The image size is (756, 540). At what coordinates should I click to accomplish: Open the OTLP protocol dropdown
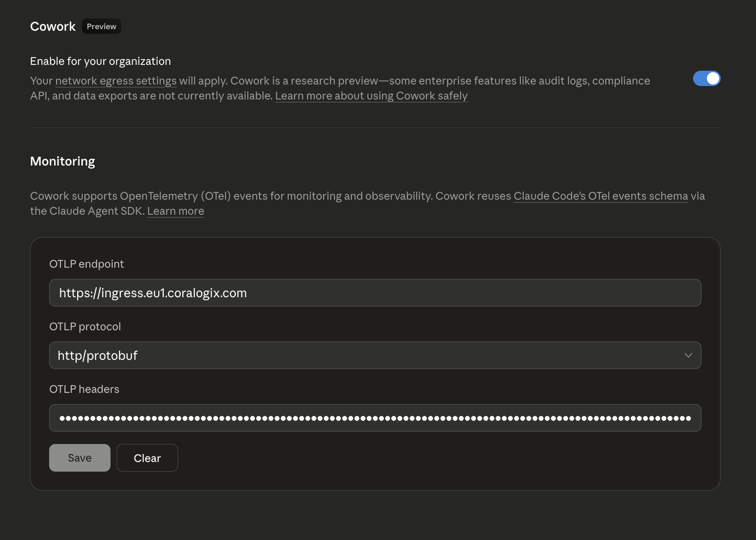tap(375, 355)
